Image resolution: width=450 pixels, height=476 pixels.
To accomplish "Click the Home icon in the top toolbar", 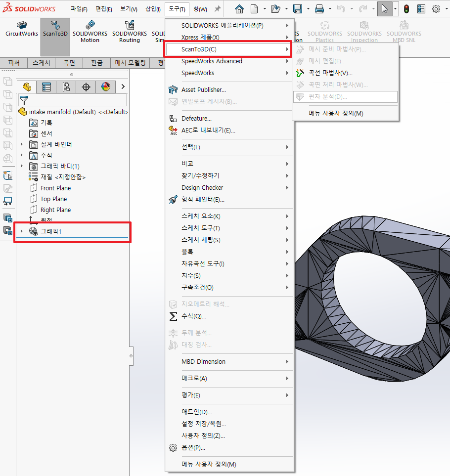I will tap(239, 9).
